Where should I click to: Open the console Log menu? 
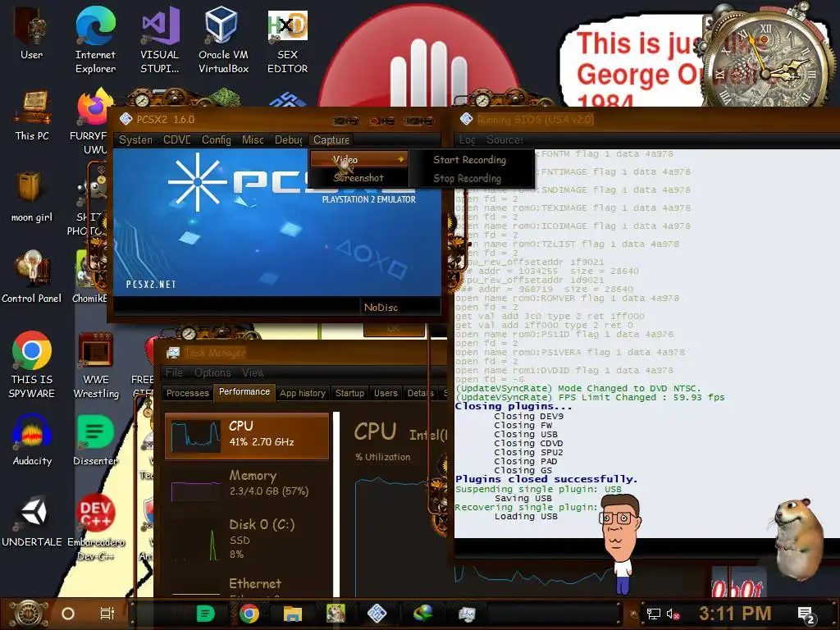point(467,139)
